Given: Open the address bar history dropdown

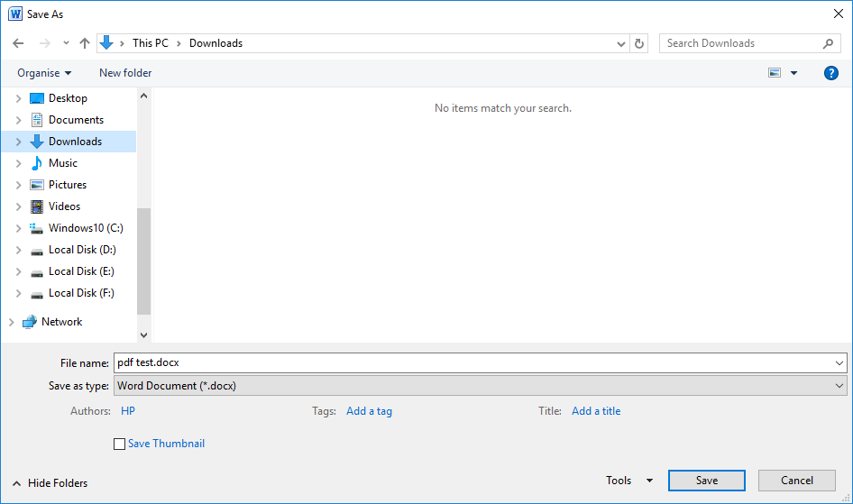Looking at the screenshot, I should point(620,43).
